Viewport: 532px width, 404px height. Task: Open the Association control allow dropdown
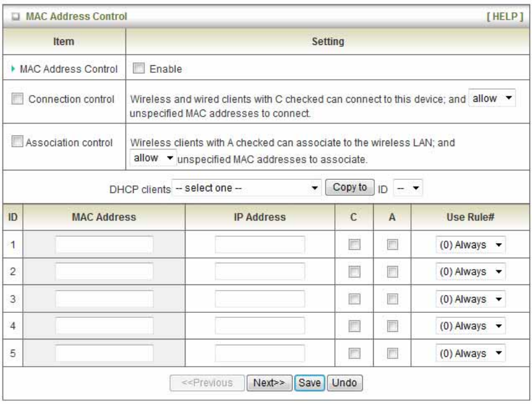151,158
